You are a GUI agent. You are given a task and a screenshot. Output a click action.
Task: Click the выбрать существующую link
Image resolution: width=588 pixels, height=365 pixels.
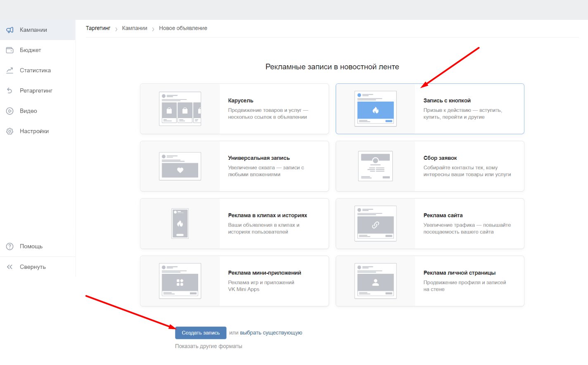pyautogui.click(x=271, y=333)
